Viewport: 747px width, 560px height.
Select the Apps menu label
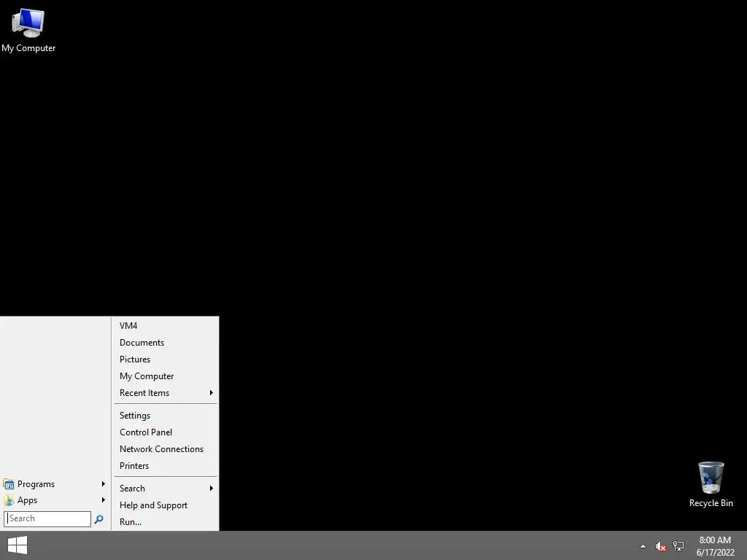[x=27, y=500]
